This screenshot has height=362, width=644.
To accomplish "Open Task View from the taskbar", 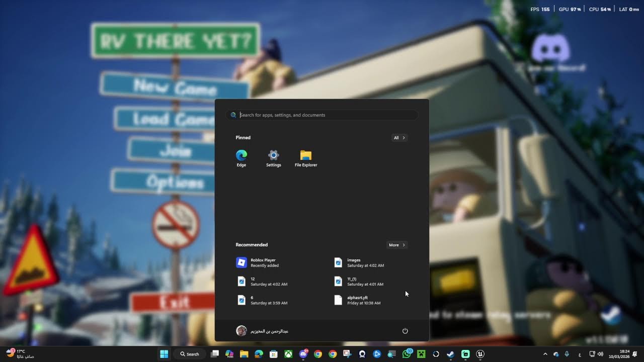I will 215,354.
